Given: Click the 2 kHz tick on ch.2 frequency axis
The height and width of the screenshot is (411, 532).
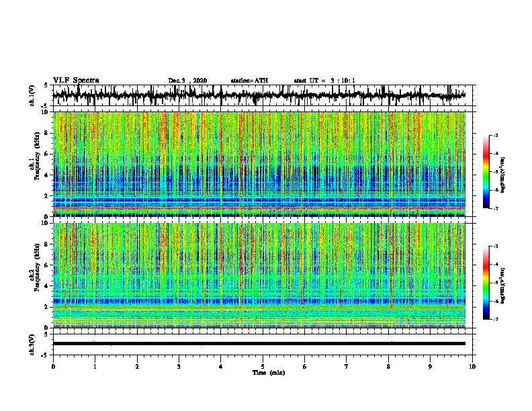Looking at the screenshot, I should pyautogui.click(x=46, y=307).
